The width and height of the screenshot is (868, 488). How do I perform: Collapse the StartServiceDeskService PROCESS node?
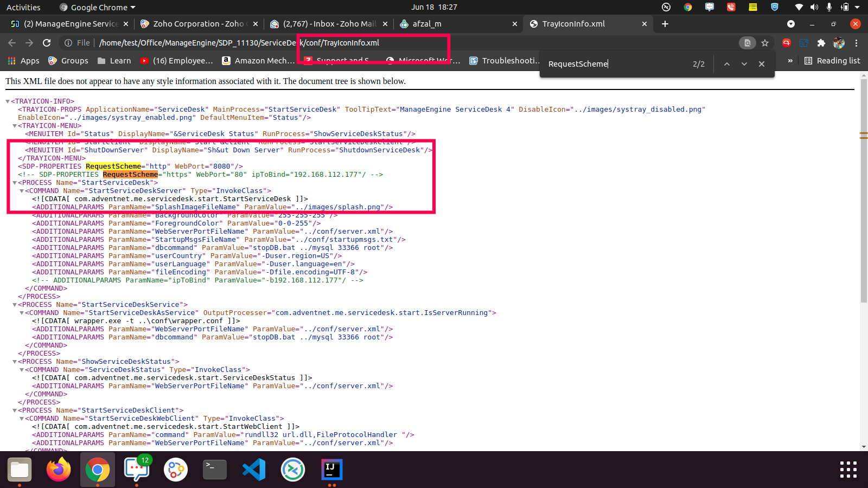15,305
